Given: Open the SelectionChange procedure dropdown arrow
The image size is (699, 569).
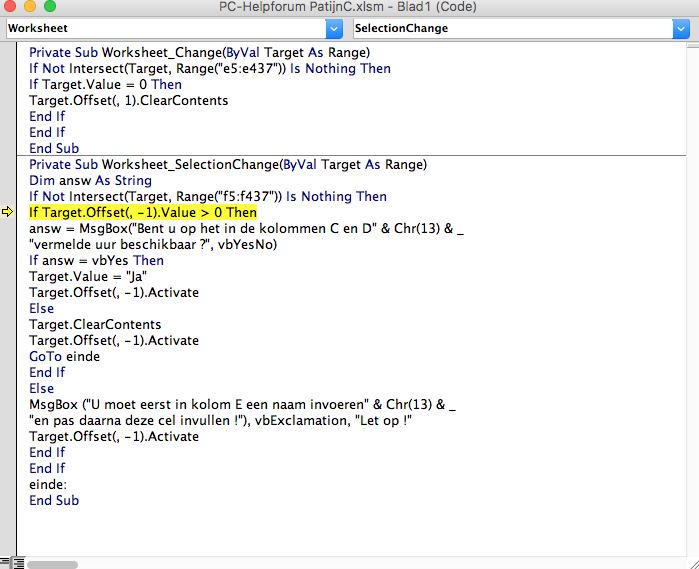Looking at the screenshot, I should [681, 29].
